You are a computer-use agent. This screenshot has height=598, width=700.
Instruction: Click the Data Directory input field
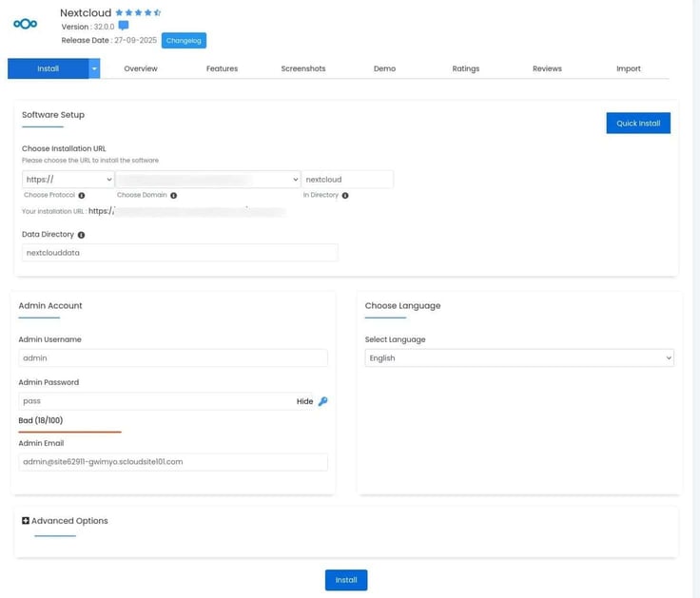(x=180, y=253)
